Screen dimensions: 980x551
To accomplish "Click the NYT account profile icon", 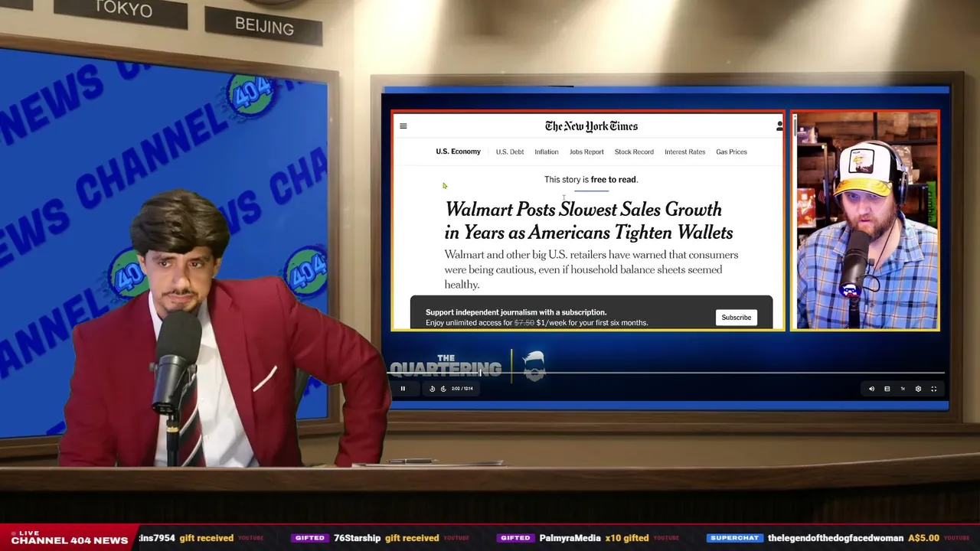I will [779, 126].
